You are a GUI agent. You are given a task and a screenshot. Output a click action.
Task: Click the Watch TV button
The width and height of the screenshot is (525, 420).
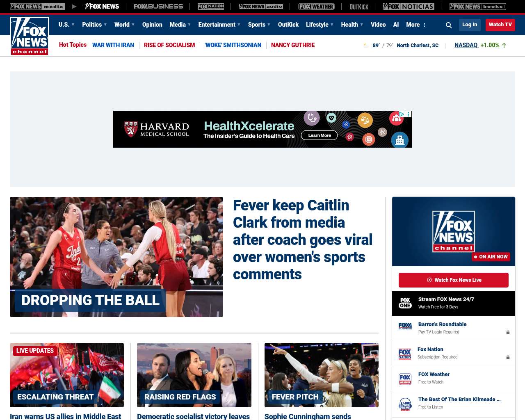pyautogui.click(x=500, y=25)
